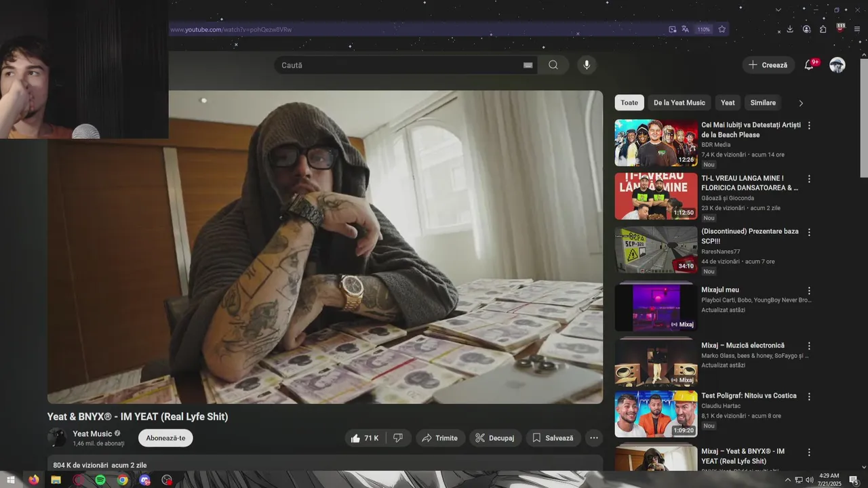This screenshot has height=488, width=868.
Task: Select the Yeat chip
Action: tap(728, 102)
